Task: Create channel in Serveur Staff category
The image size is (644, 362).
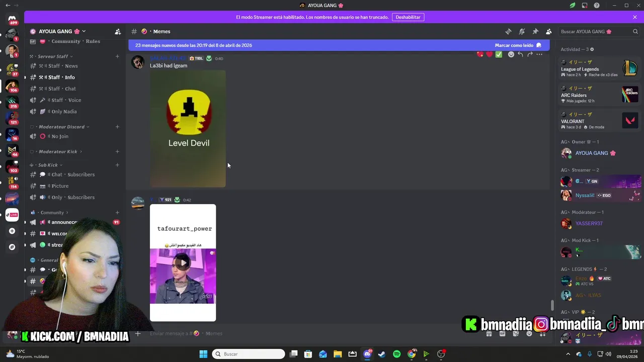Action: 117,56
